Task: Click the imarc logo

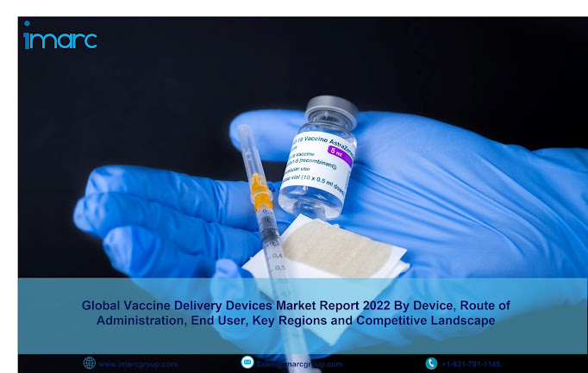Action: pos(60,35)
